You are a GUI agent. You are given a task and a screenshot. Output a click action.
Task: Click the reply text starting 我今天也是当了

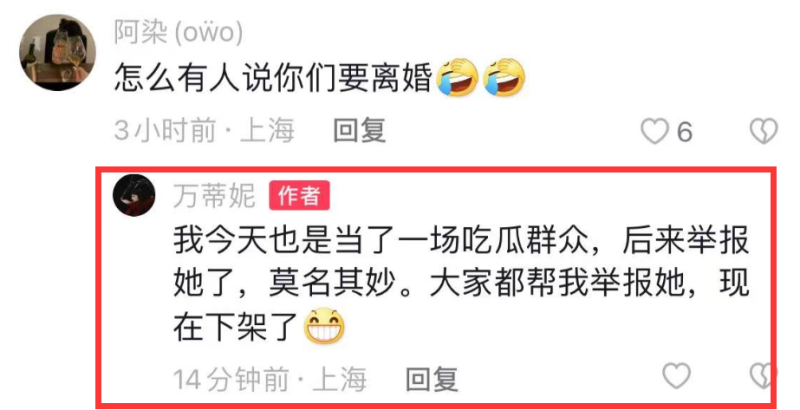461,284
